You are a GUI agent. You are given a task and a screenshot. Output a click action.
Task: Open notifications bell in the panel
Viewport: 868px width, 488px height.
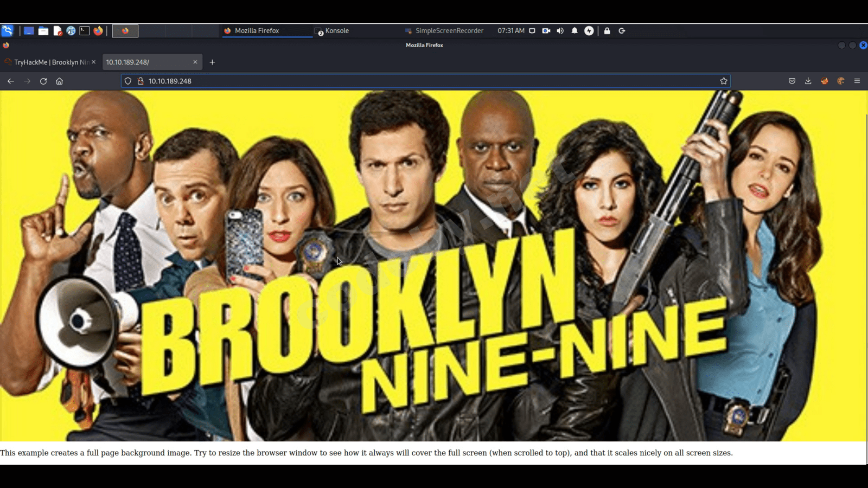coord(575,31)
